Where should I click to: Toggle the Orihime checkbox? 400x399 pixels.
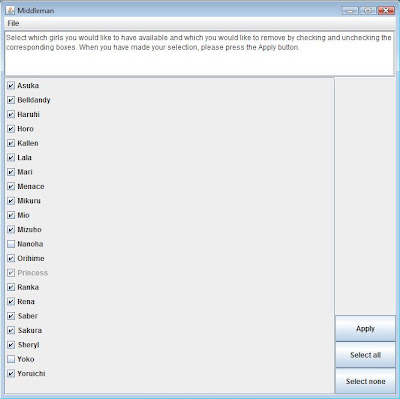coord(11,258)
